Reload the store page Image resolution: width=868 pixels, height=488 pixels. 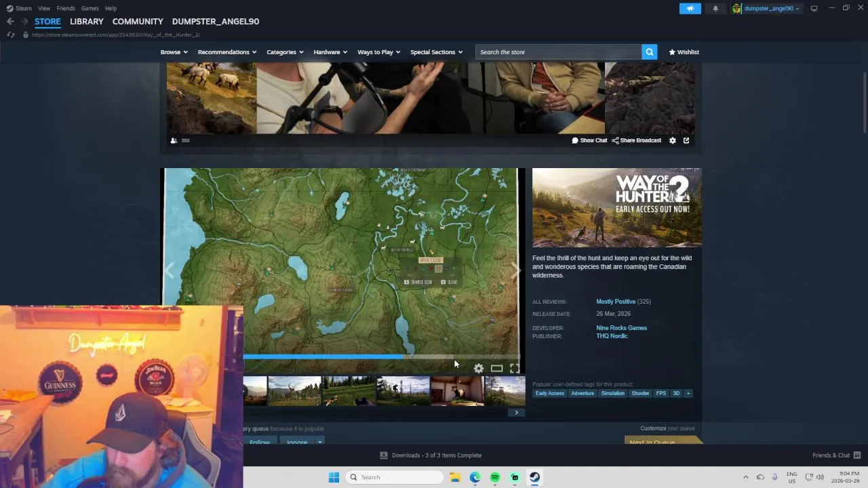[10, 35]
